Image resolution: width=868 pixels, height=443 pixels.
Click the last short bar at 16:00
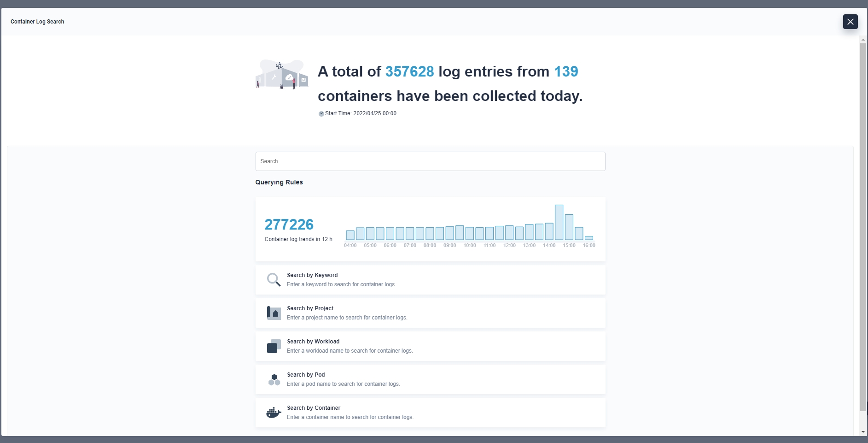[x=589, y=238]
